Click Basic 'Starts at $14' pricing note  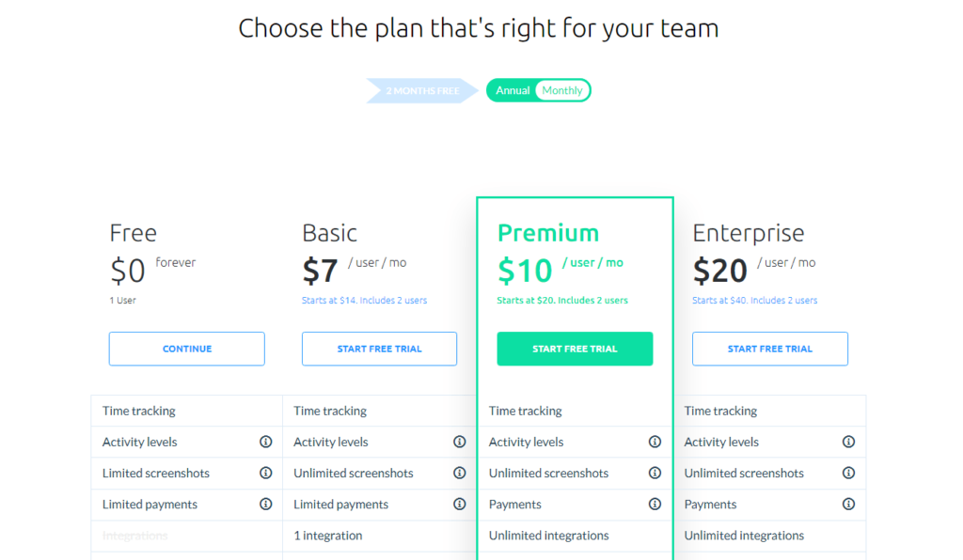click(x=364, y=301)
